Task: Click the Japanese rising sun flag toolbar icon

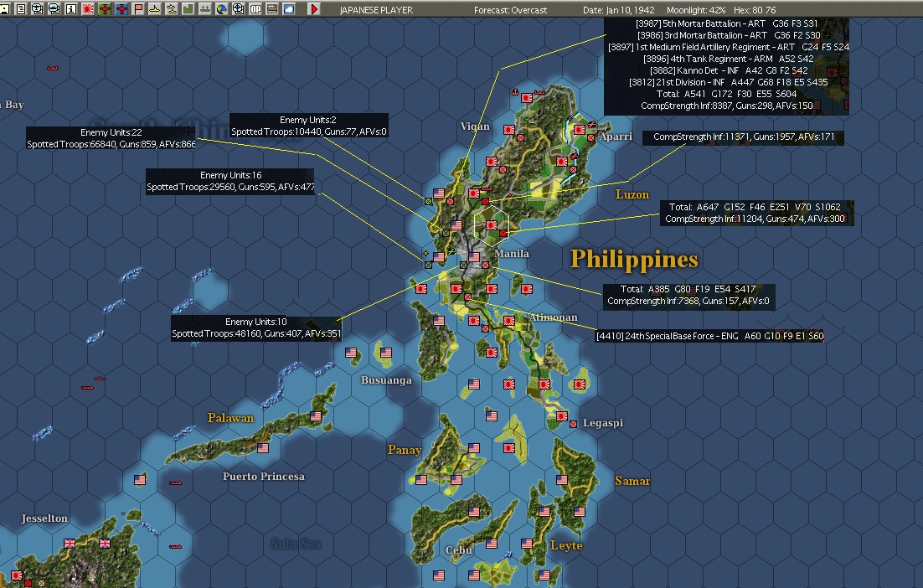Action: coord(88,9)
